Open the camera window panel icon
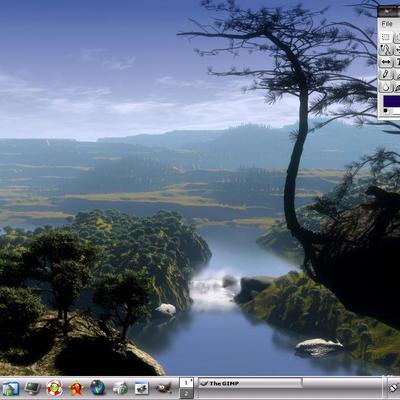The image size is (400, 400). tap(142, 388)
